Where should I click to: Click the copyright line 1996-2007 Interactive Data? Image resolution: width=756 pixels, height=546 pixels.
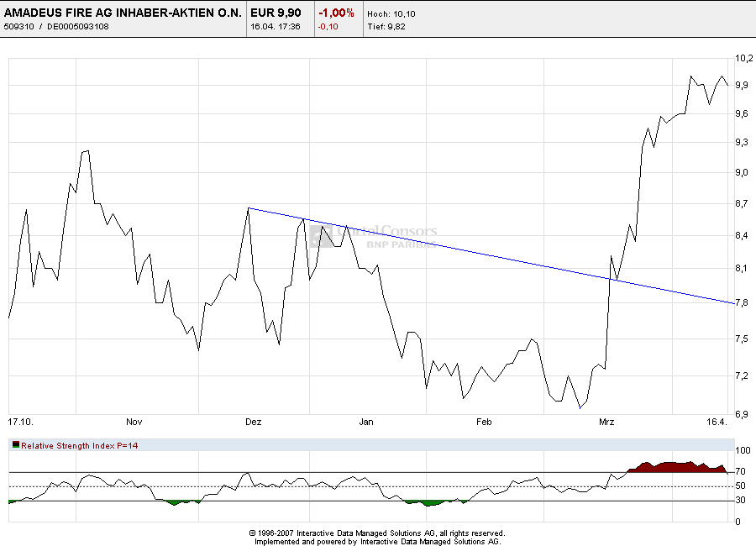[377, 533]
